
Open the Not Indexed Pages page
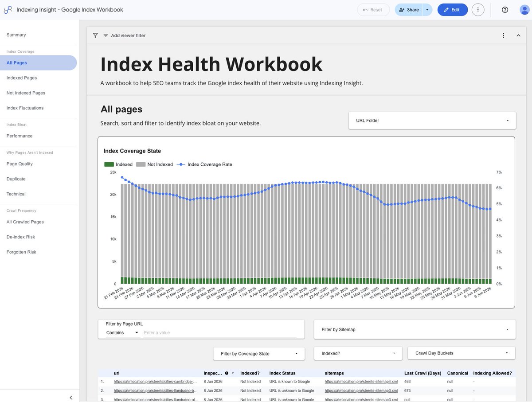point(26,93)
